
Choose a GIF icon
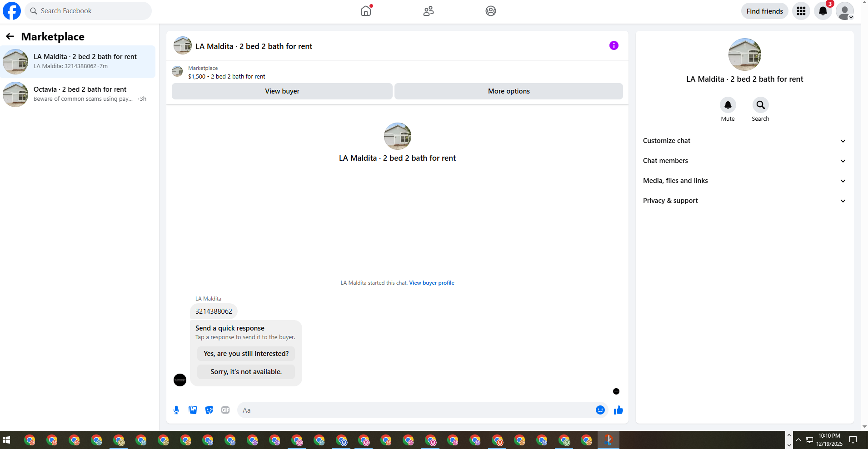[x=225, y=410]
